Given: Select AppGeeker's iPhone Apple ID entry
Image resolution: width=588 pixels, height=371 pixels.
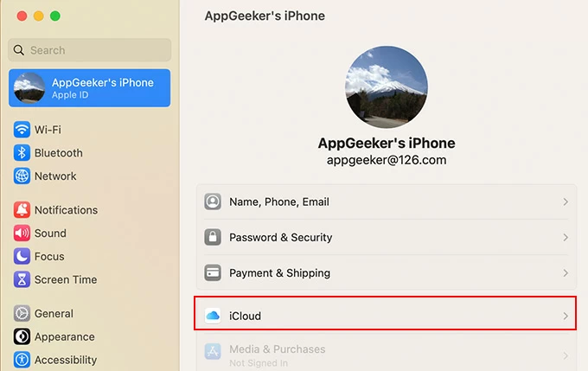Looking at the screenshot, I should pos(90,88).
